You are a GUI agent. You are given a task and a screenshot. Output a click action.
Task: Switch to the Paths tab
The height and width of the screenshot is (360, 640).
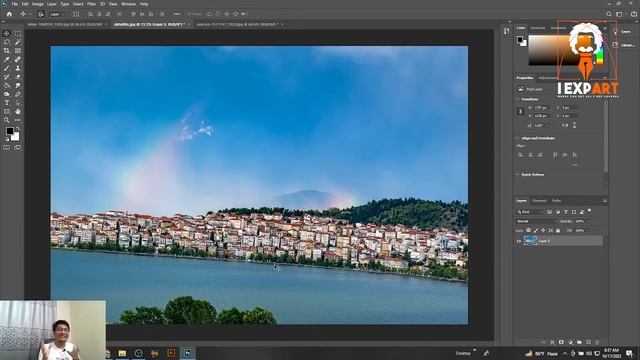coord(556,201)
